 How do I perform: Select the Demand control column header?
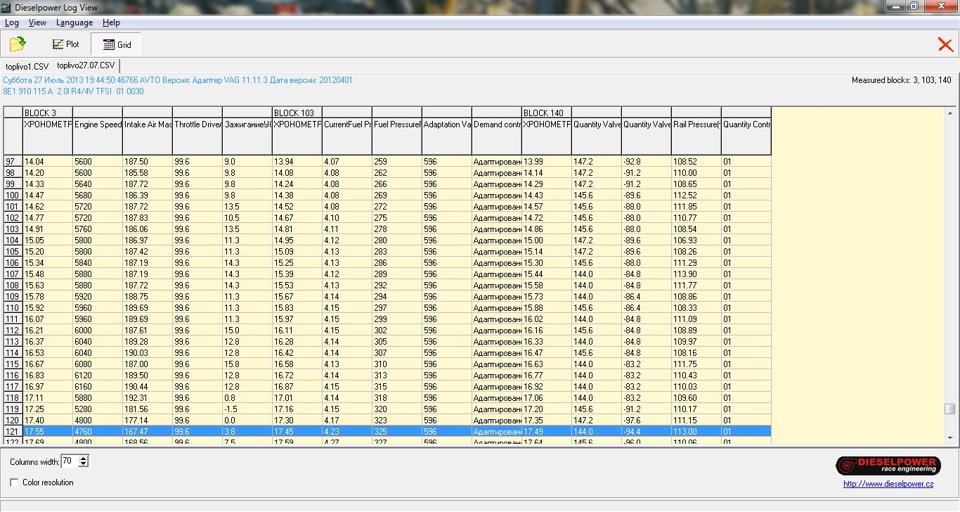[x=497, y=136]
